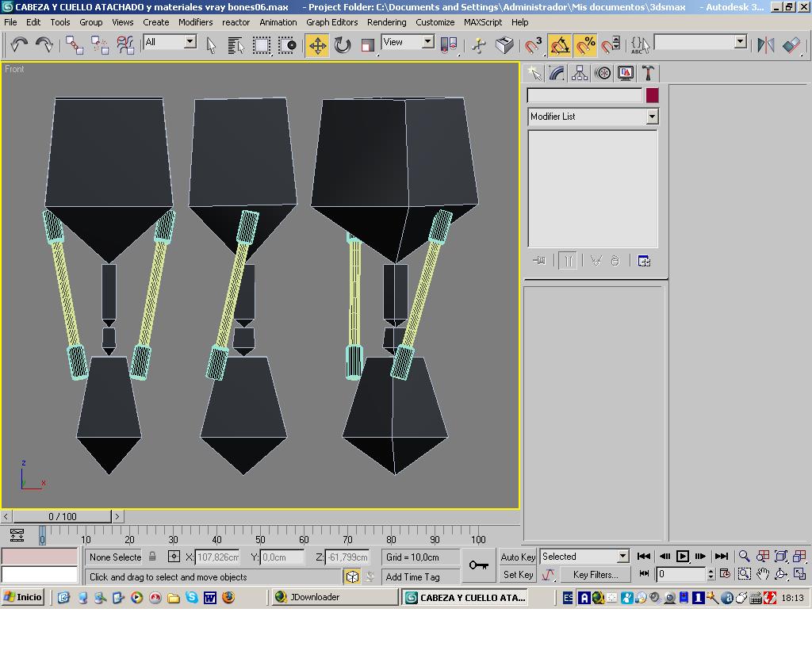This screenshot has width=812, height=647.
Task: Toggle Auto Key animation mode
Action: point(518,557)
